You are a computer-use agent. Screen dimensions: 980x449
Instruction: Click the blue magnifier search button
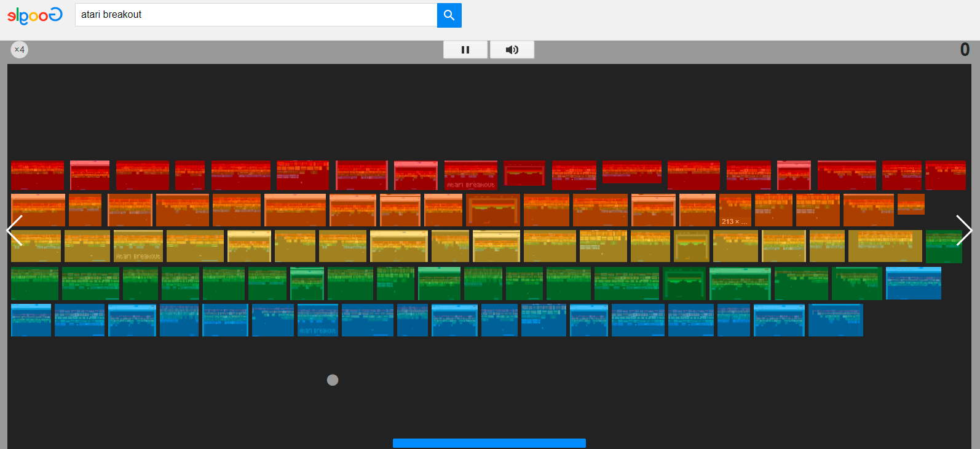pyautogui.click(x=449, y=15)
